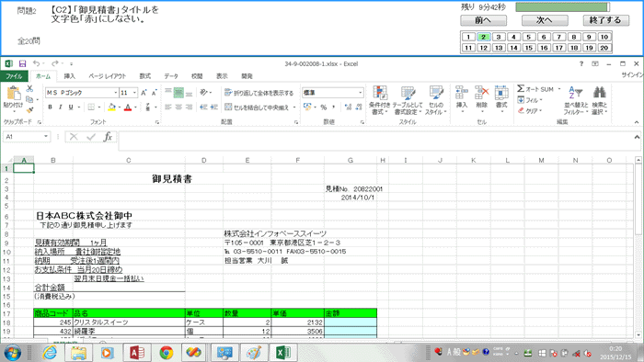
Task: Click the Cut scissors icon
Action: tap(29, 88)
